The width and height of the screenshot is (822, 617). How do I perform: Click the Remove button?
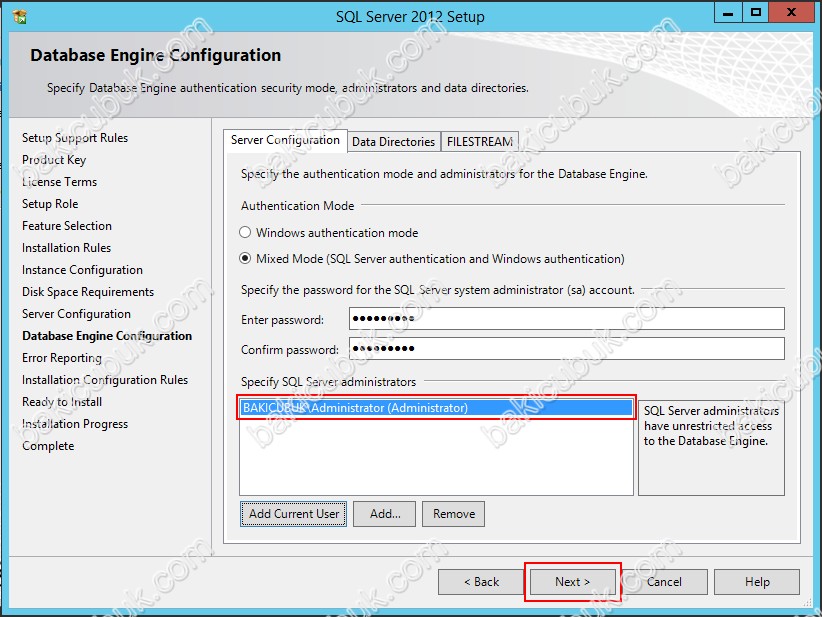point(453,514)
